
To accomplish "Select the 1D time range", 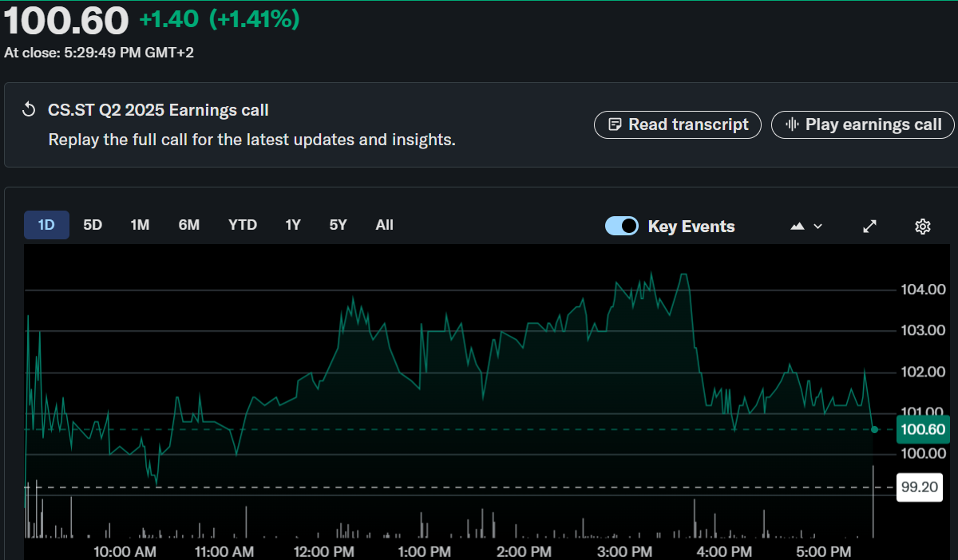I will [46, 225].
